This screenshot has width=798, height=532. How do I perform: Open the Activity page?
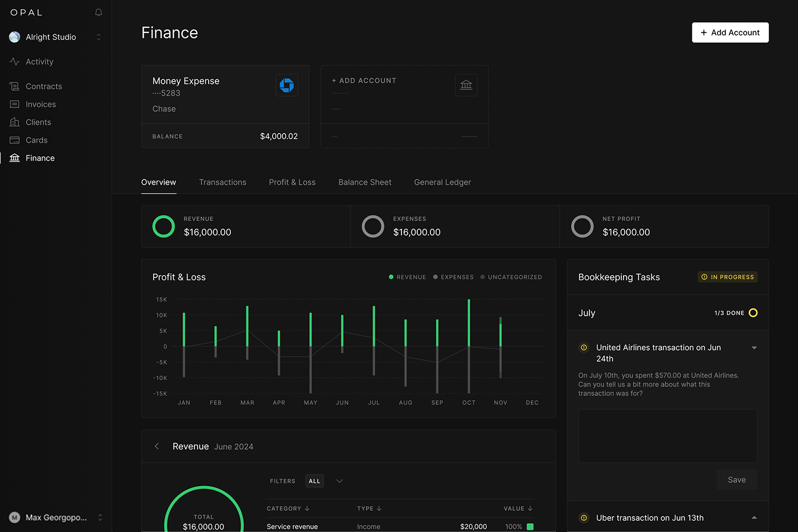tap(40, 61)
